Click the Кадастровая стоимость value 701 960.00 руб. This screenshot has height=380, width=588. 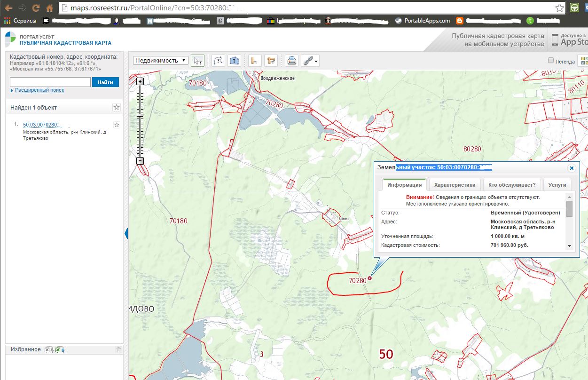coord(510,245)
